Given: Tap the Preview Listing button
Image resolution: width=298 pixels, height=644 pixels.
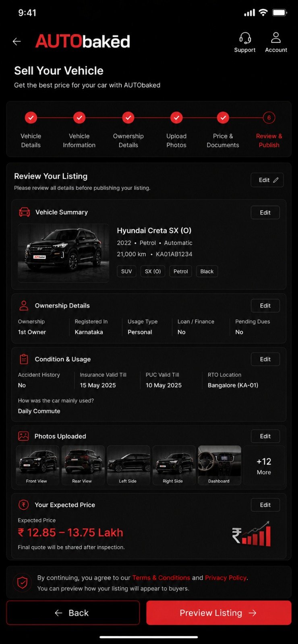Looking at the screenshot, I should click(219, 613).
